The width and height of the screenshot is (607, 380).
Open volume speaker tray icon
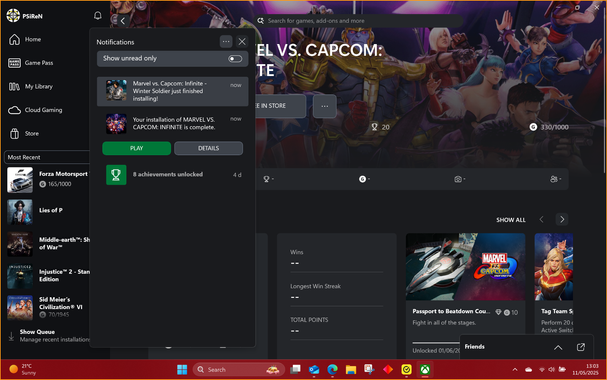pos(551,370)
